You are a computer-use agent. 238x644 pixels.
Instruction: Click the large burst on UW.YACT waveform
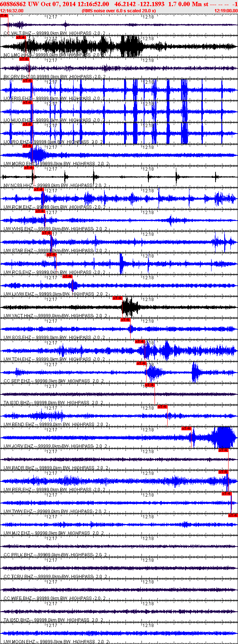click(x=130, y=307)
